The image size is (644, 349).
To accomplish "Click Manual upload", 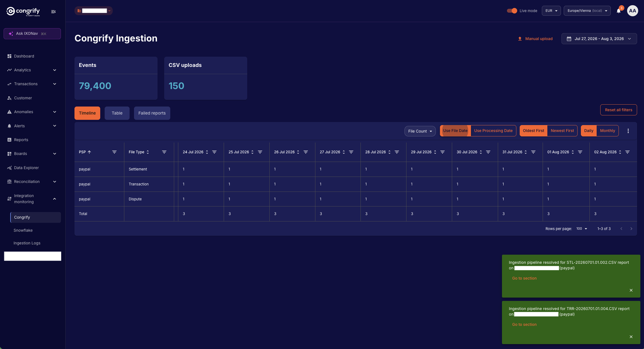I will (535, 39).
